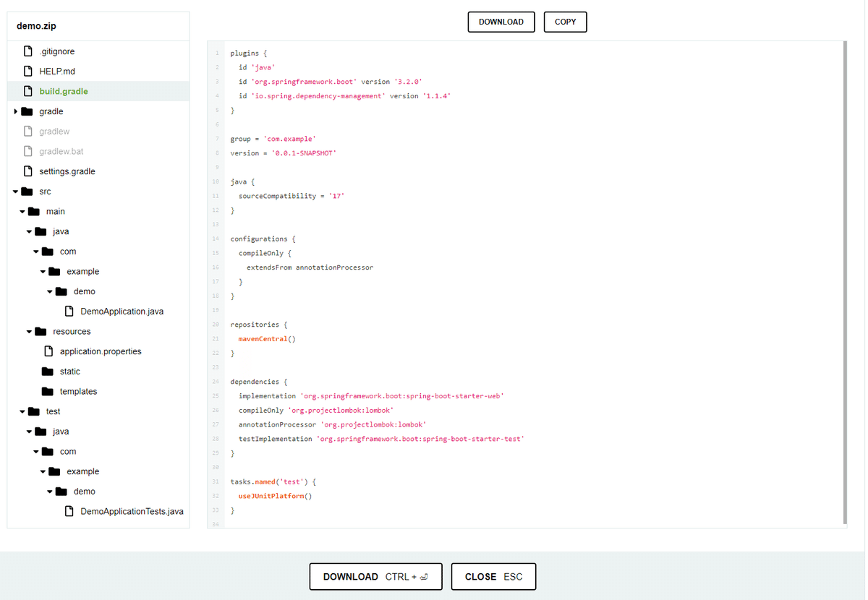
Task: Click the src folder icon
Action: click(x=27, y=191)
